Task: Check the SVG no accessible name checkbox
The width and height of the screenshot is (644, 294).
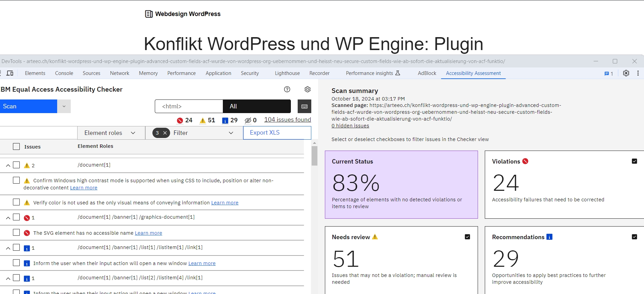Action: click(16, 232)
